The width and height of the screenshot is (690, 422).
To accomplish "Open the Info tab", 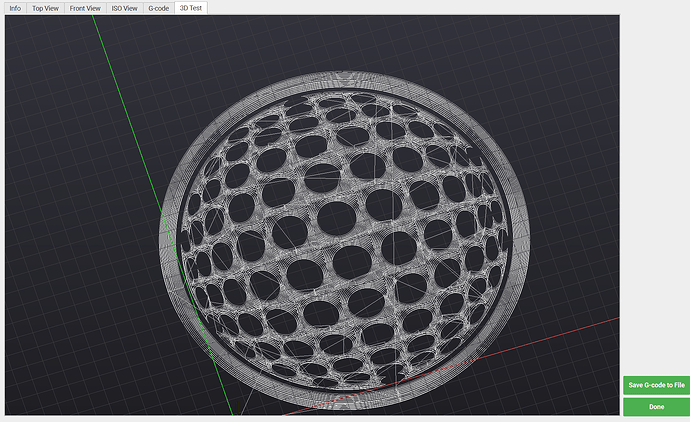I will pyautogui.click(x=15, y=8).
